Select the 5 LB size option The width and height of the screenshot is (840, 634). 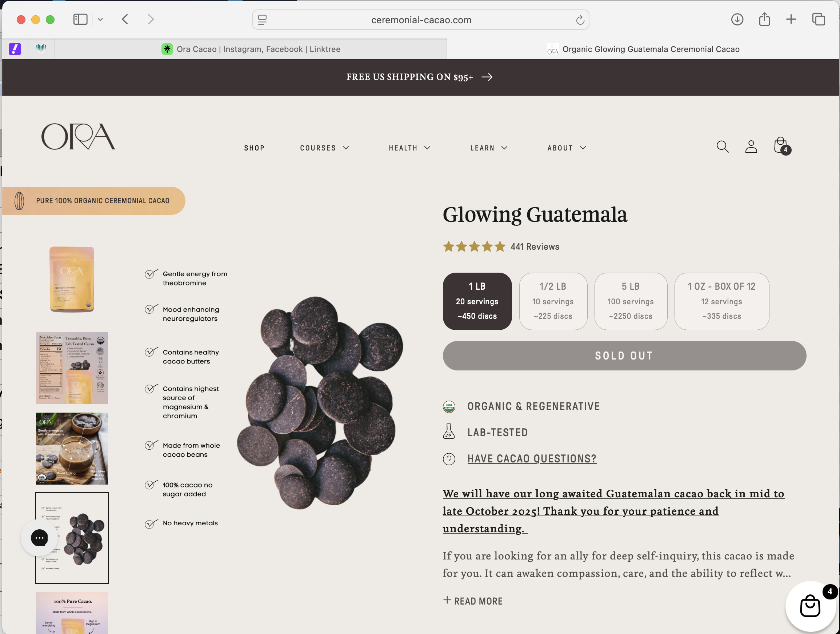(x=631, y=301)
